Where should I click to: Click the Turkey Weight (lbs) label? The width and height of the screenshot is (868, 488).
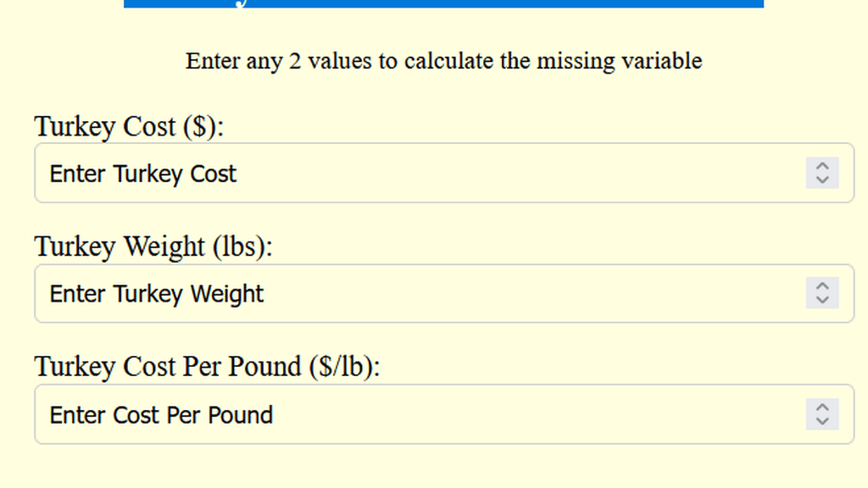[140, 247]
